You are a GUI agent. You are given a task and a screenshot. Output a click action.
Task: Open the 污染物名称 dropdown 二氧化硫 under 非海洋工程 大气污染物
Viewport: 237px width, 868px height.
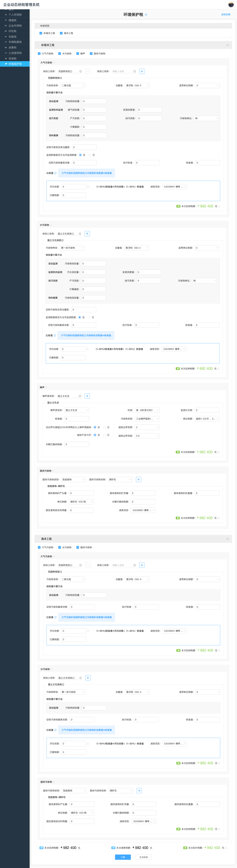pyautogui.click(x=73, y=86)
